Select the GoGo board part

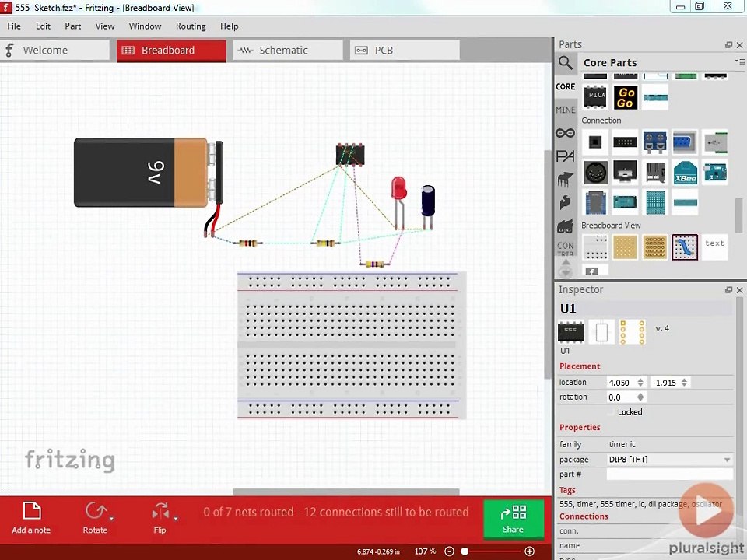pyautogui.click(x=625, y=97)
